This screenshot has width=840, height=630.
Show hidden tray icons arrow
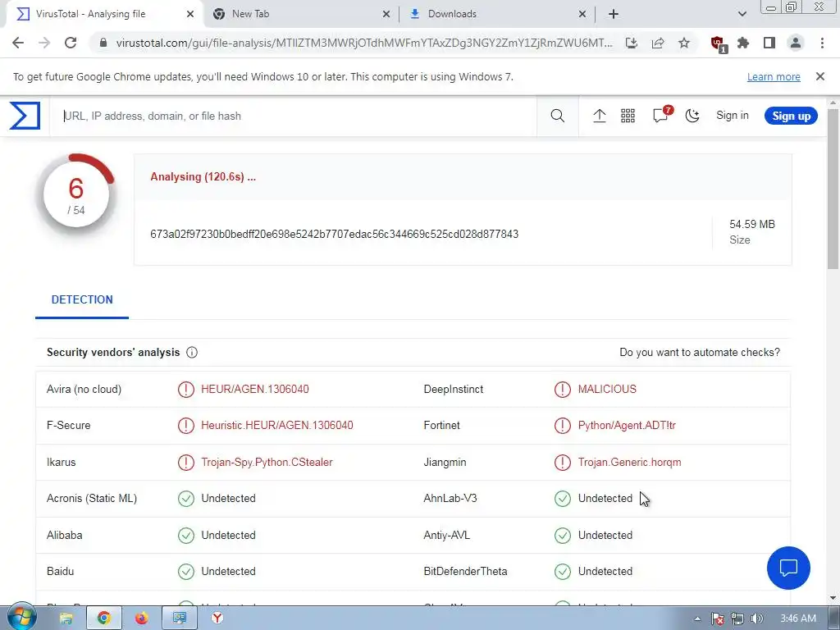[x=697, y=619]
